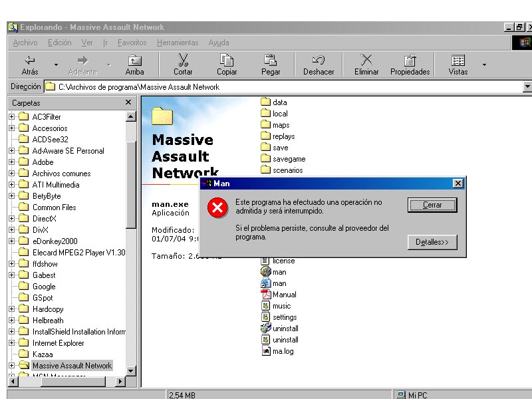Screen dimensions: 532x399
Task: Open the Archivo menu
Action: pyautogui.click(x=25, y=43)
